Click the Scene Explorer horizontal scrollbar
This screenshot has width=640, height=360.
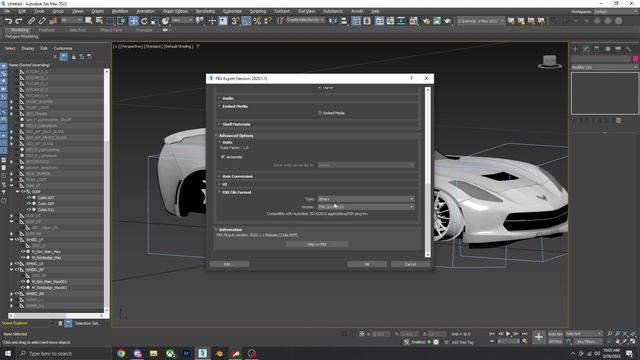(56, 316)
